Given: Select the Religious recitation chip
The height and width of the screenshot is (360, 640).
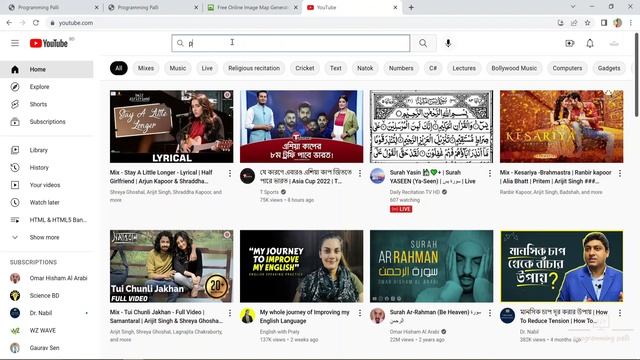Looking at the screenshot, I should pyautogui.click(x=254, y=68).
